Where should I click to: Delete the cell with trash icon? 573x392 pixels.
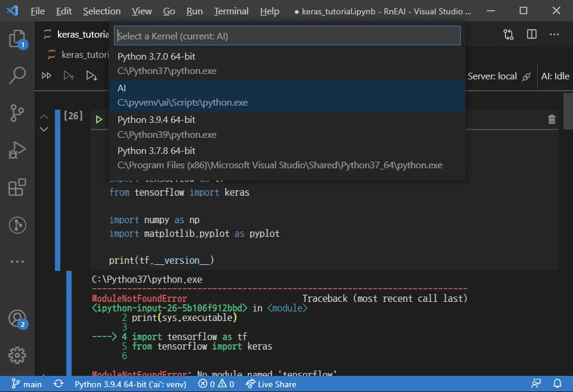click(x=552, y=119)
